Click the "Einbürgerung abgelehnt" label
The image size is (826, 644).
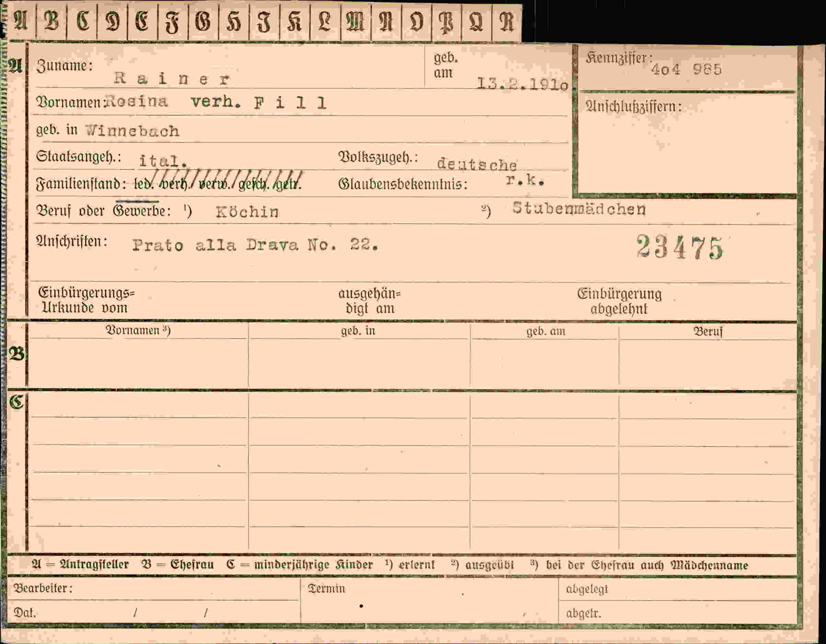[619, 301]
